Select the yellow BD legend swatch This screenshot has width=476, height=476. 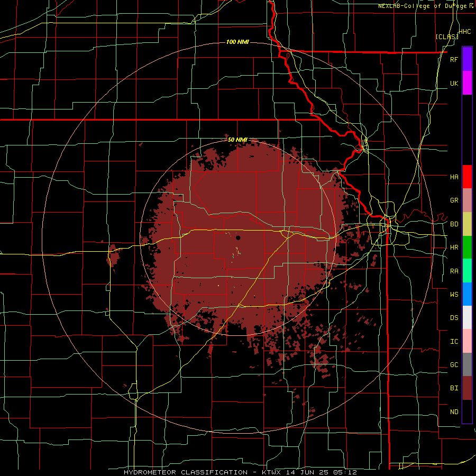pos(467,224)
